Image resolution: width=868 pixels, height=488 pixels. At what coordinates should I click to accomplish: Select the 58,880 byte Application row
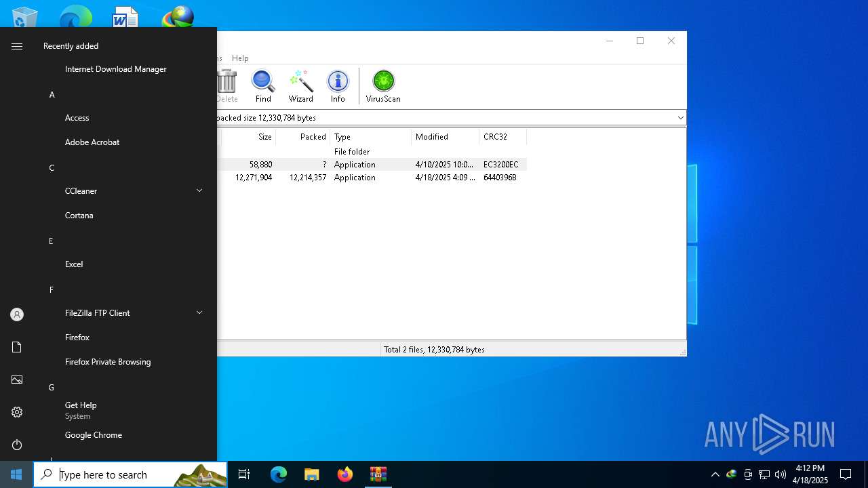(x=372, y=165)
